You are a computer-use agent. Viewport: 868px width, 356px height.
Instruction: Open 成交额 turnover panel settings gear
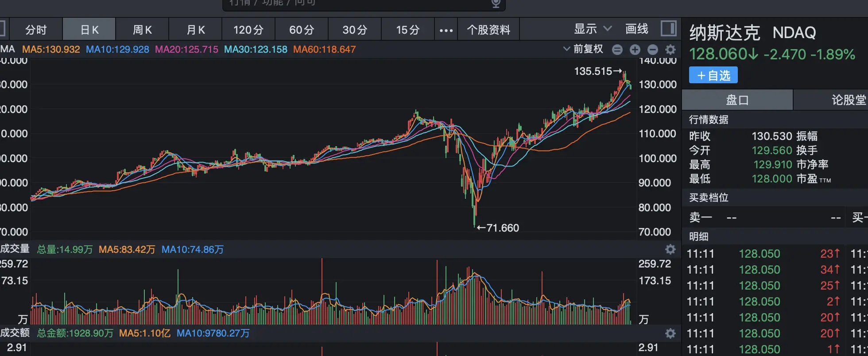[x=670, y=333]
